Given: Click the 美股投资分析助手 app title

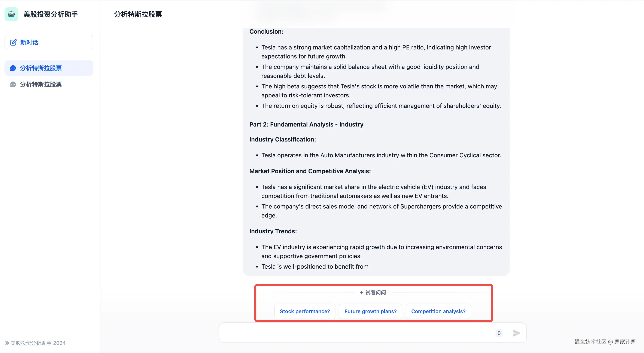Looking at the screenshot, I should [x=51, y=14].
